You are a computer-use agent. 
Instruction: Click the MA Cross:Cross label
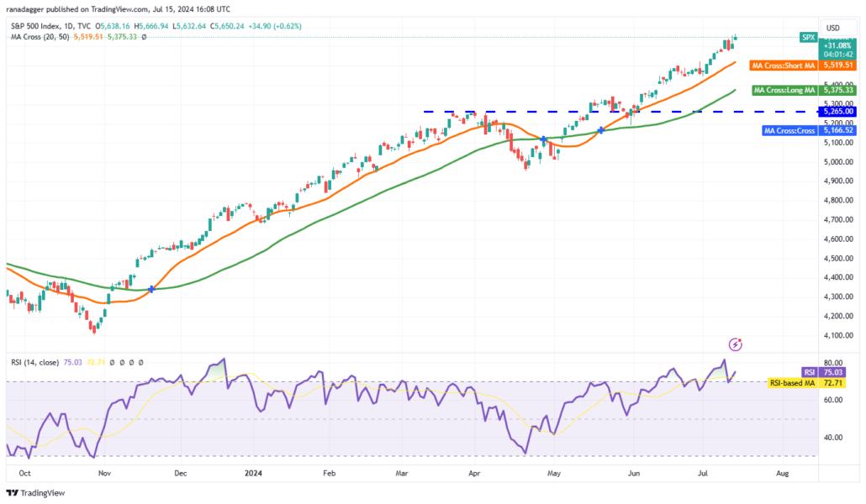pyautogui.click(x=789, y=131)
